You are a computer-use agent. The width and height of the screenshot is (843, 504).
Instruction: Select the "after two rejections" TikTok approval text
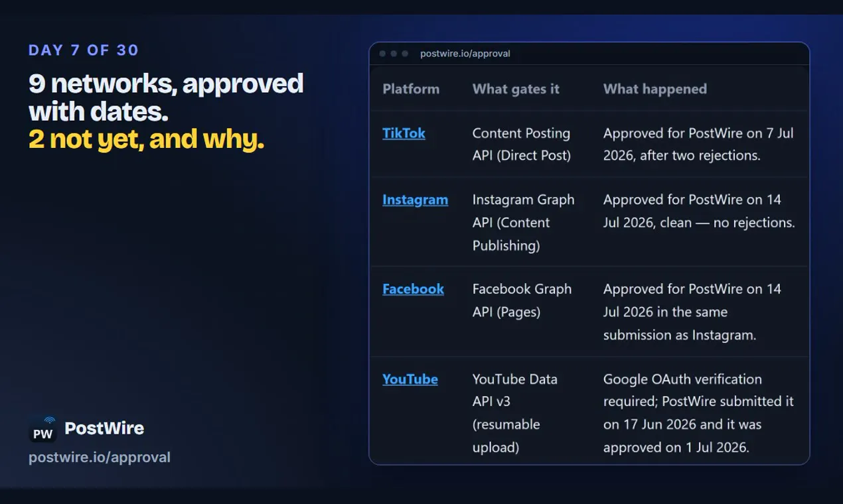click(710, 156)
